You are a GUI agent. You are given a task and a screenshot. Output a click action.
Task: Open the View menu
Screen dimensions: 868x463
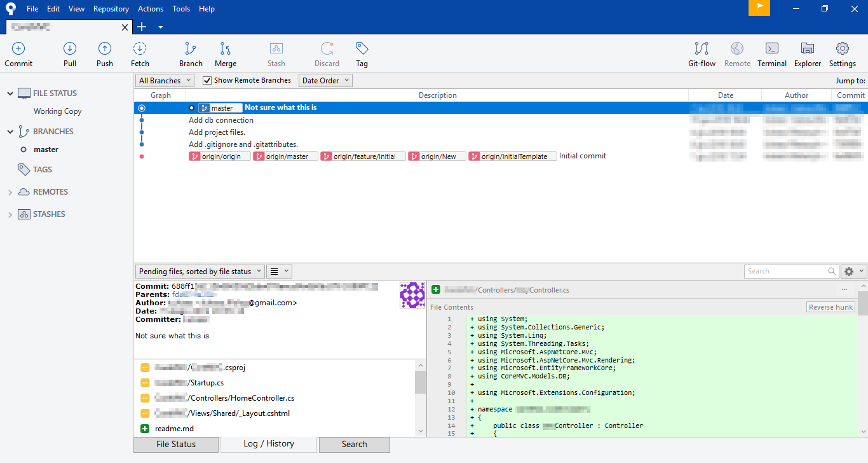pos(76,9)
